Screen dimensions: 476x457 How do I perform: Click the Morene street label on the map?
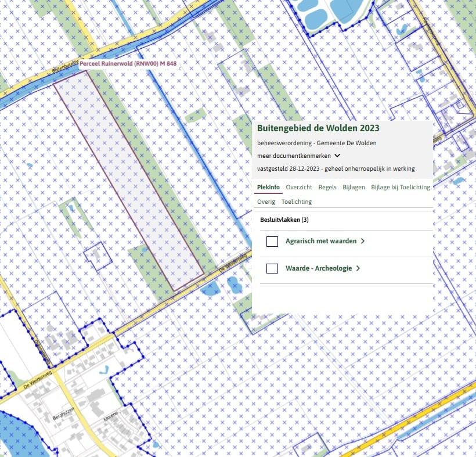click(110, 416)
